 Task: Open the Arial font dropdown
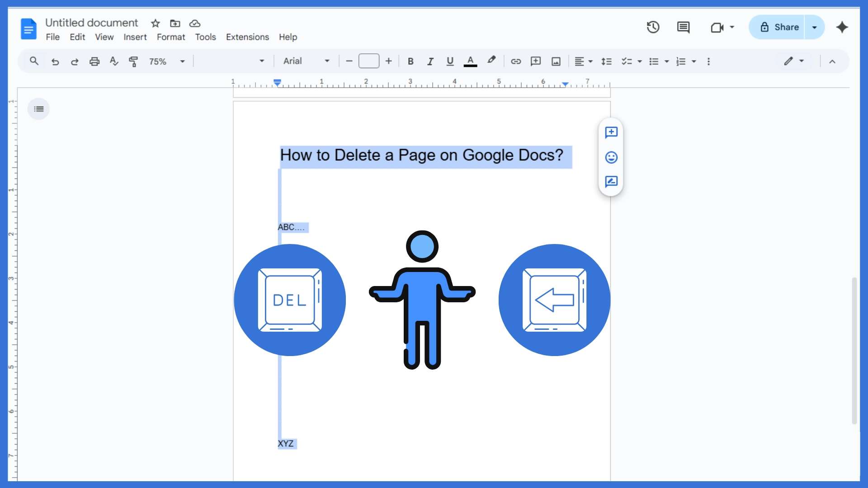coord(307,61)
